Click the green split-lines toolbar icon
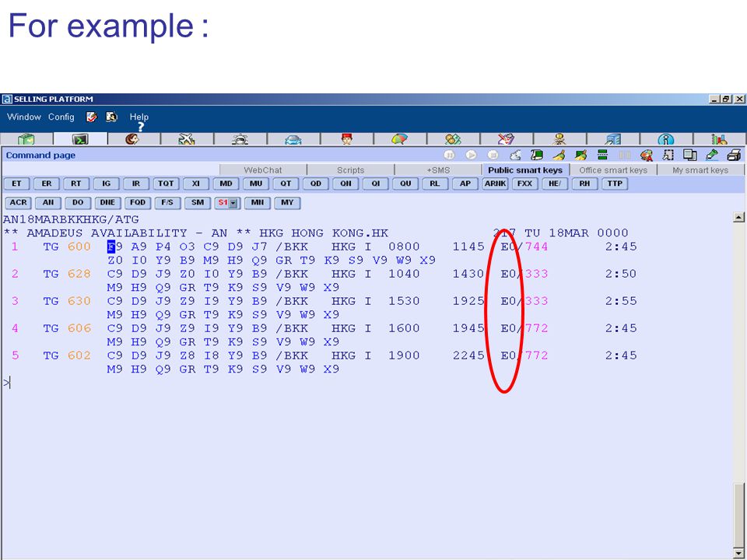747x560 pixels. pyautogui.click(x=602, y=155)
